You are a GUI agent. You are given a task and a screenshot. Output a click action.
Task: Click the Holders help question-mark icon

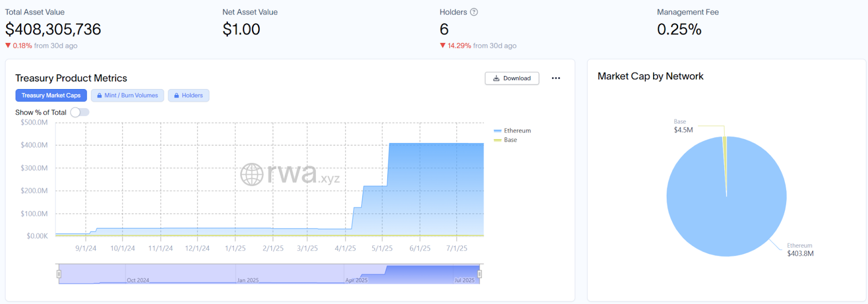474,12
